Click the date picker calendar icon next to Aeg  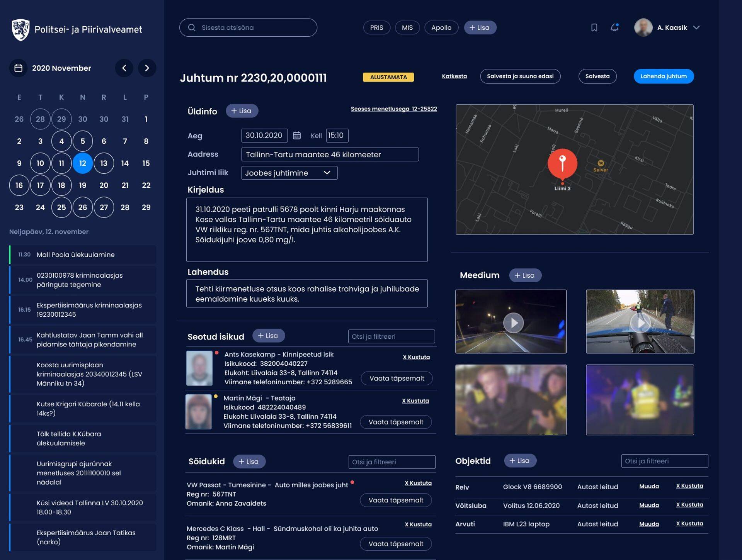click(x=296, y=135)
